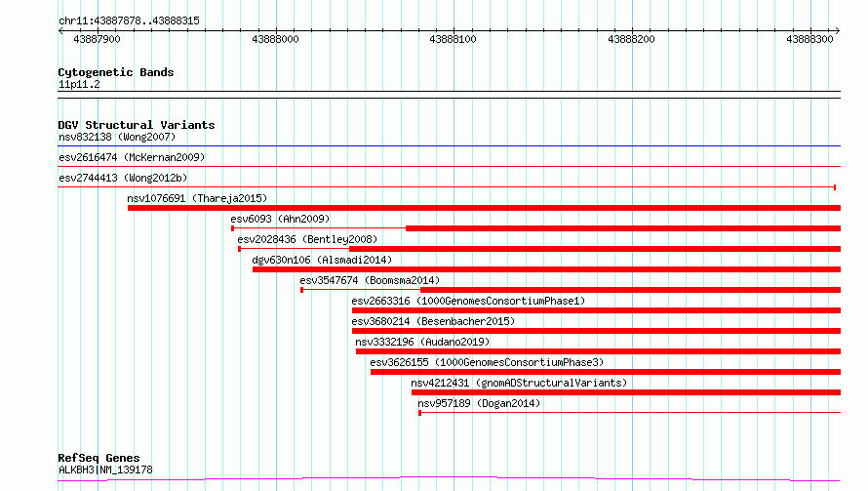Select the esv6093 (Ahn2009) label
Screen dimensions: 868x491
click(280, 219)
